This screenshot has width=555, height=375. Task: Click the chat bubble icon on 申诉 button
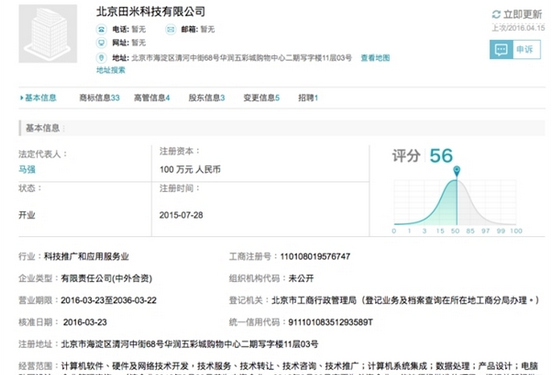[x=501, y=50]
